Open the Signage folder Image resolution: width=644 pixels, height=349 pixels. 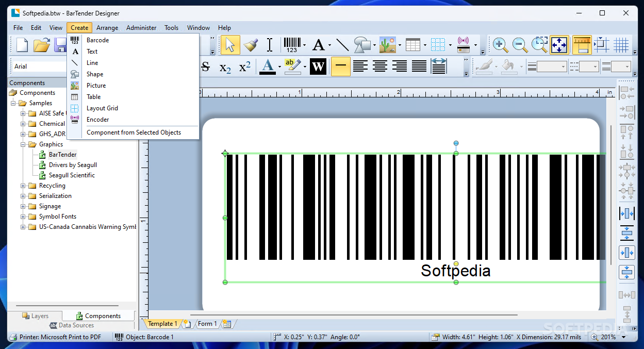click(50, 206)
